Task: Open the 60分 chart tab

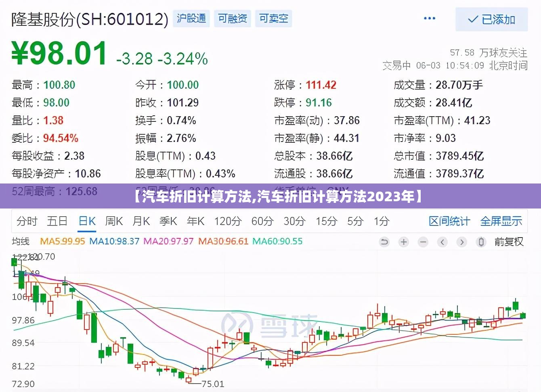Action: (262, 221)
